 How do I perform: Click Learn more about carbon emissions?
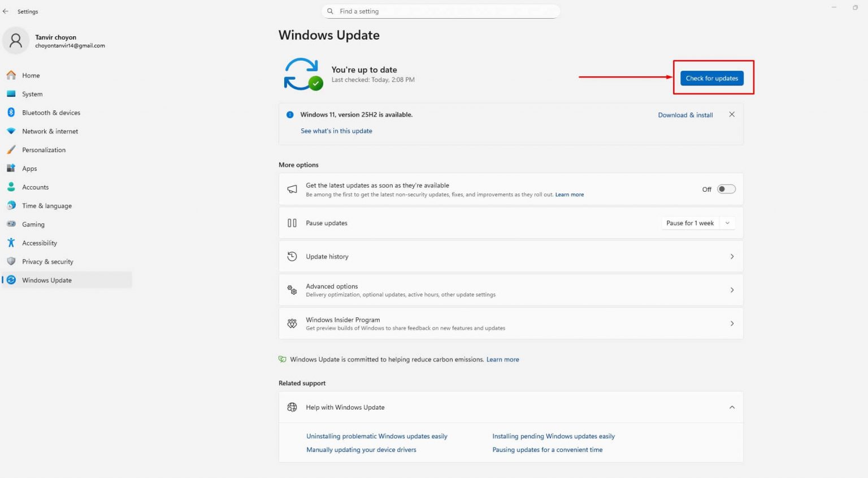503,359
